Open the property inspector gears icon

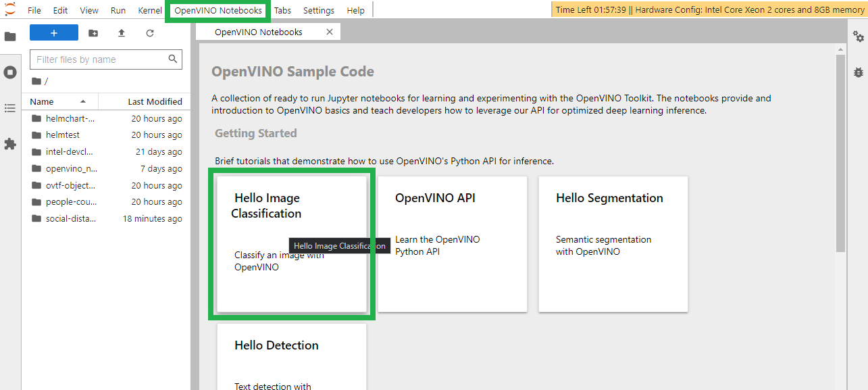tap(859, 36)
